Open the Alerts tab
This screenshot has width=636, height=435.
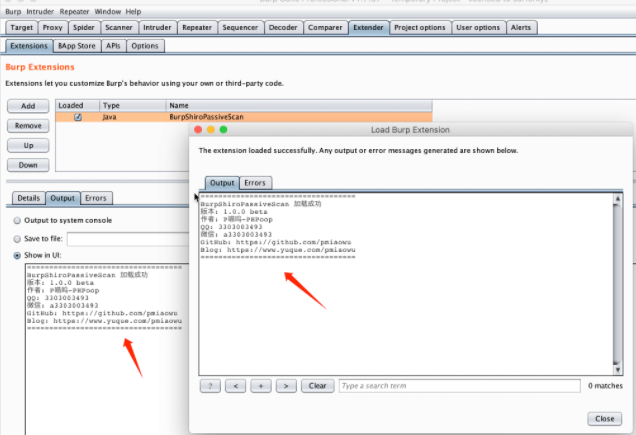click(x=521, y=28)
